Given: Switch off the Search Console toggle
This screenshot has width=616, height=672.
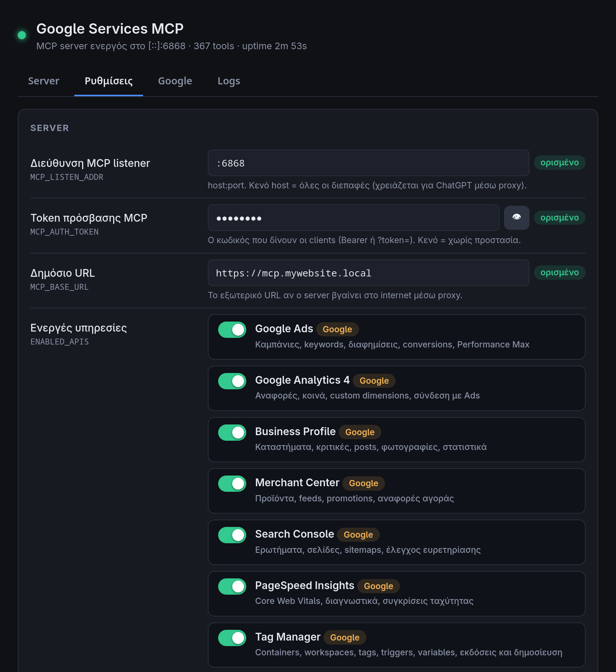Looking at the screenshot, I should point(232,535).
